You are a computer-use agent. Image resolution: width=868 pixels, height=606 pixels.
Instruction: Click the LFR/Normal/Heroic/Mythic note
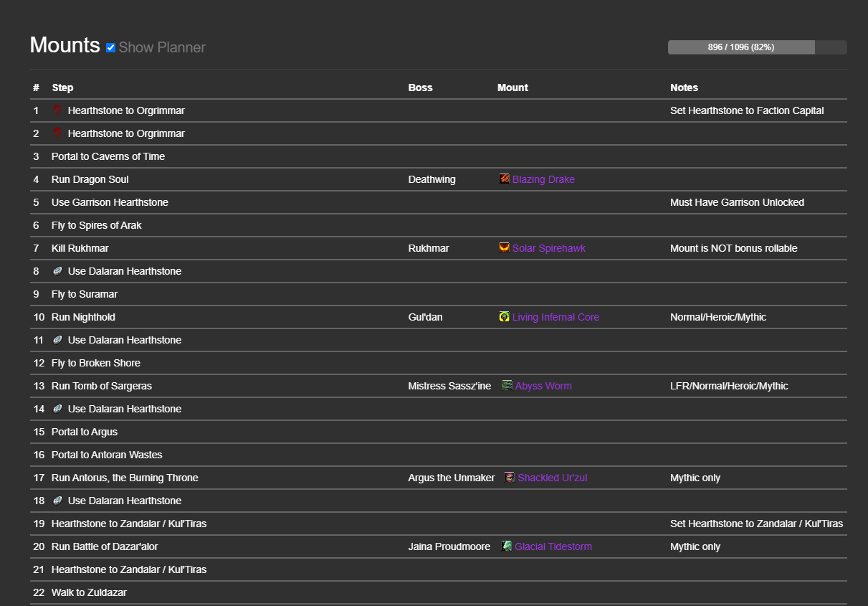pyautogui.click(x=729, y=386)
